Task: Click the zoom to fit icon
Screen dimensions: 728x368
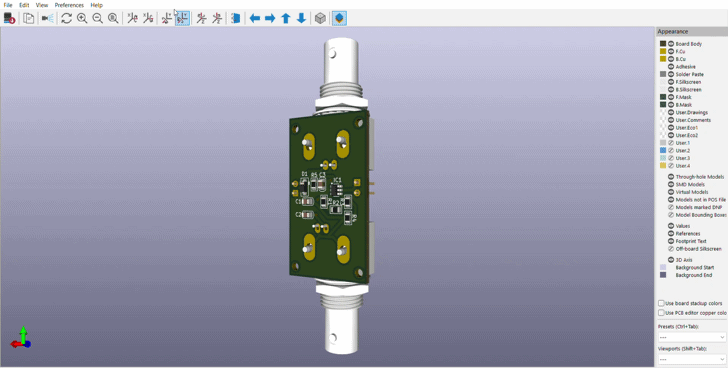Action: coord(113,18)
